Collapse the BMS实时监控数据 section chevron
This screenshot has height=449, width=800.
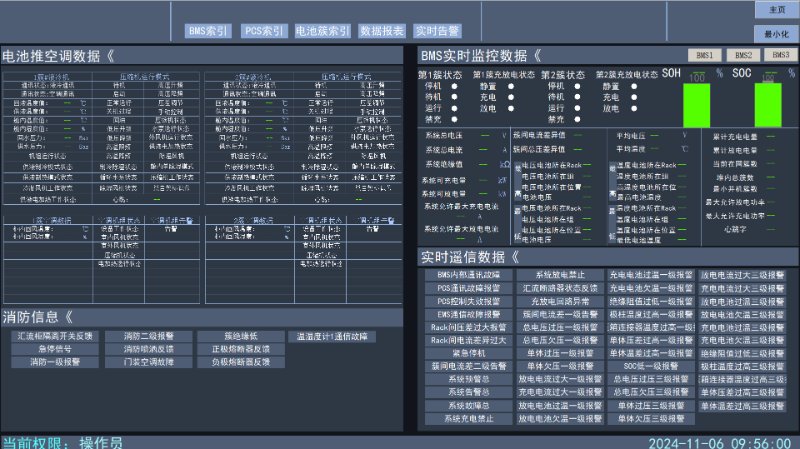tap(537, 55)
